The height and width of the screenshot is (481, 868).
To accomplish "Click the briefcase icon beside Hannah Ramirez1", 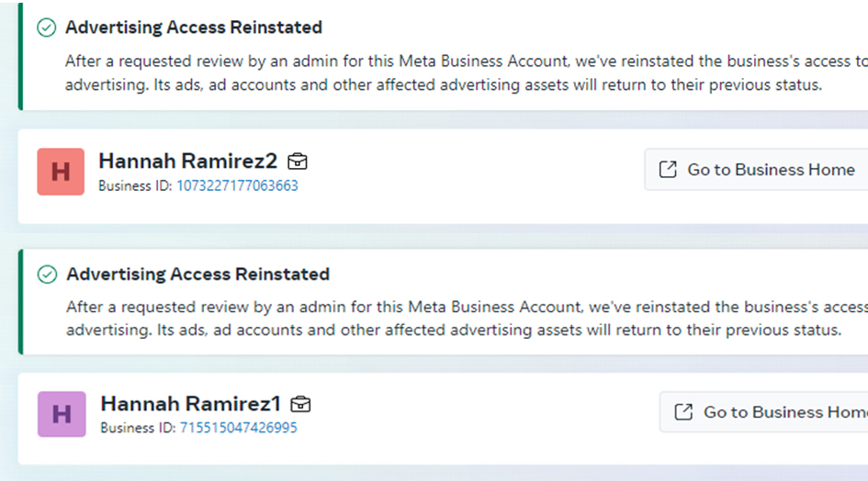I will pos(300,404).
